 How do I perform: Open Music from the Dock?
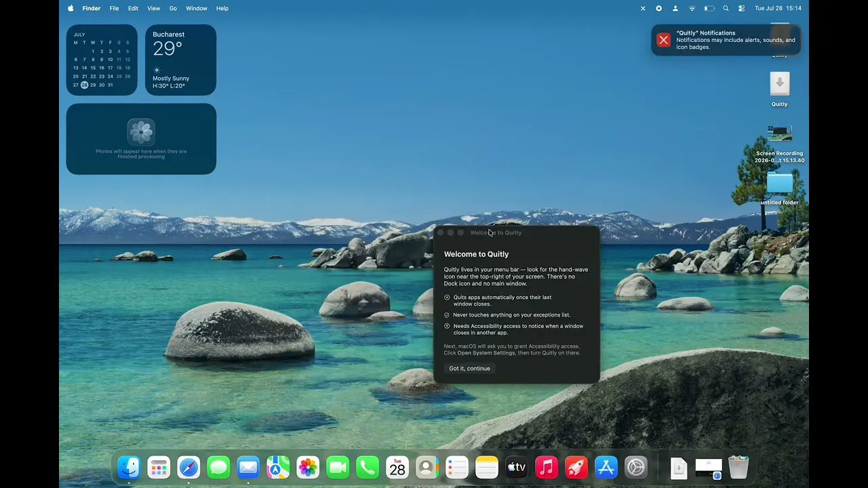(547, 467)
